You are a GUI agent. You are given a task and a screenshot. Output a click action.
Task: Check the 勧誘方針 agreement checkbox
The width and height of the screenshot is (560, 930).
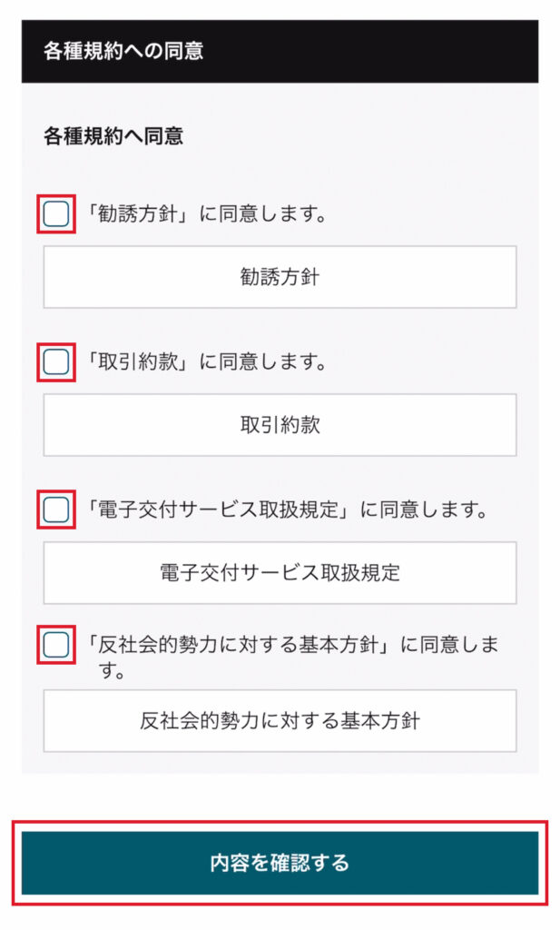(56, 214)
